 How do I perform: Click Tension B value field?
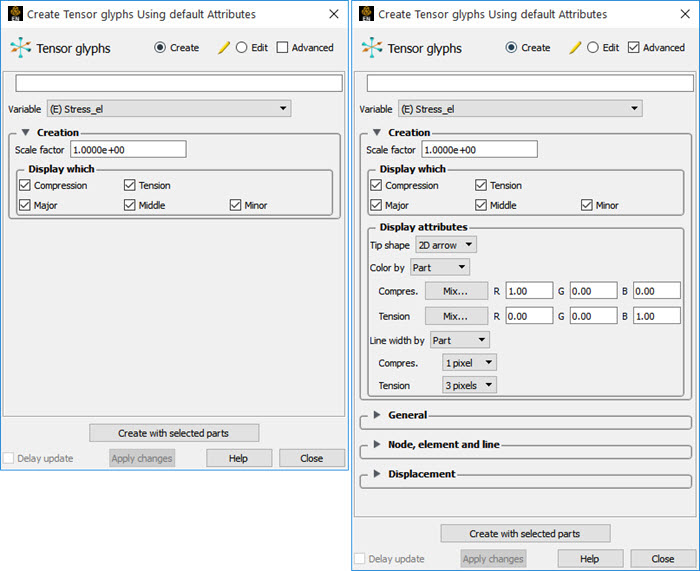657,316
